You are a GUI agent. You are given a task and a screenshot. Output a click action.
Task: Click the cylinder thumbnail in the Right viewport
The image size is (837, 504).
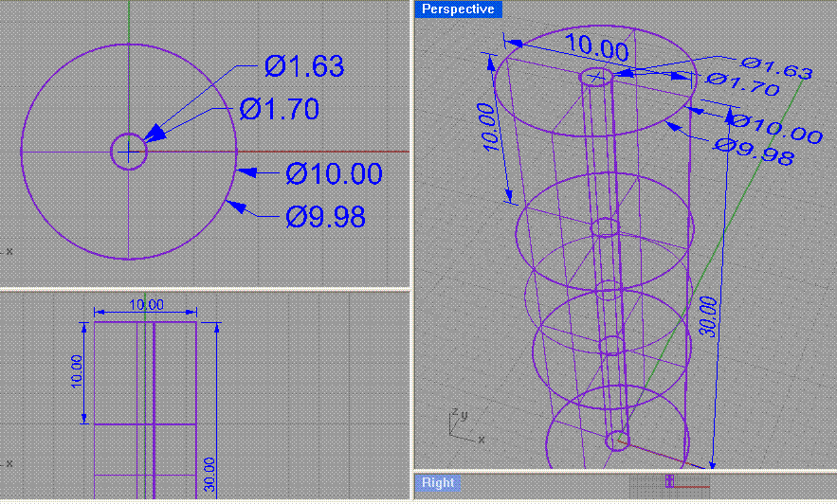pyautogui.click(x=668, y=482)
